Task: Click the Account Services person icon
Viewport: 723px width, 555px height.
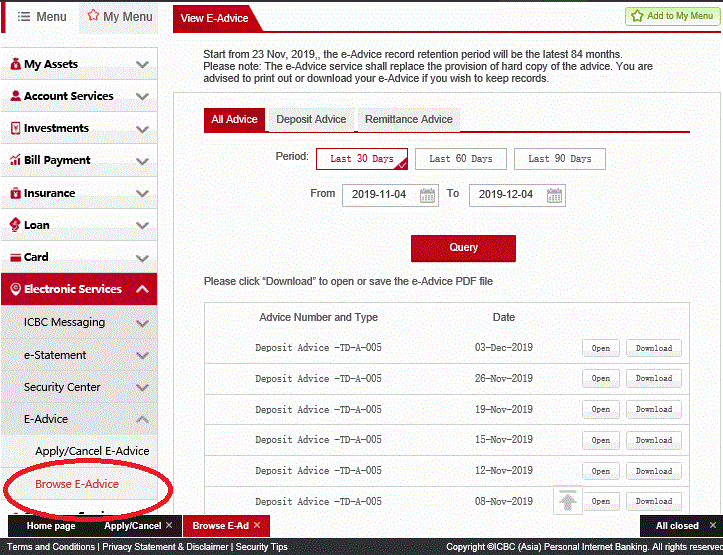Action: 15,96
